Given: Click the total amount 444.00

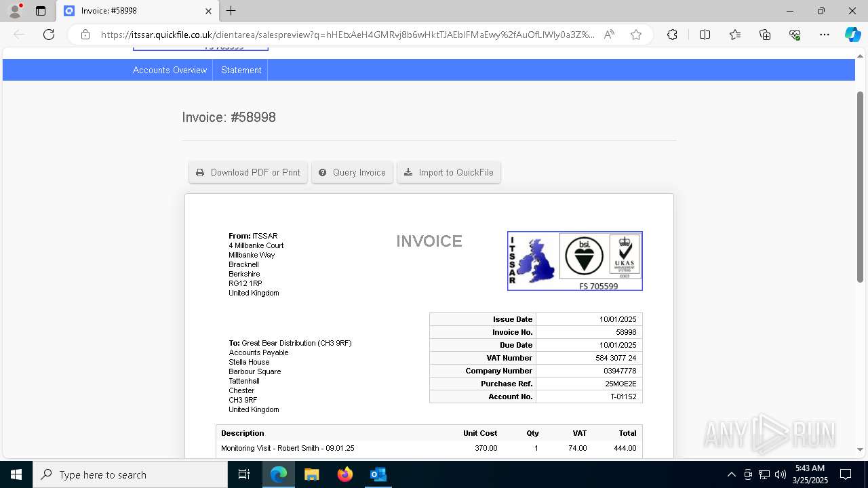Looking at the screenshot, I should click(x=625, y=448).
